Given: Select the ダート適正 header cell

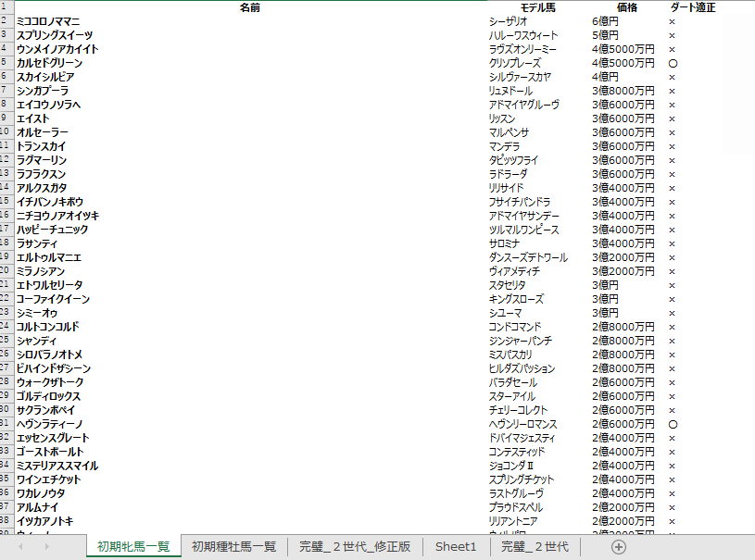Looking at the screenshot, I should coord(692,7).
